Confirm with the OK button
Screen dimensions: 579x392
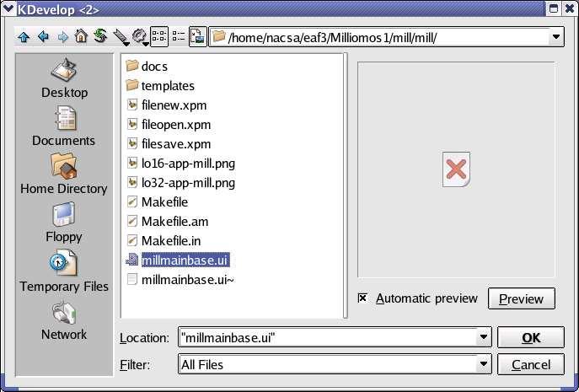tap(531, 337)
